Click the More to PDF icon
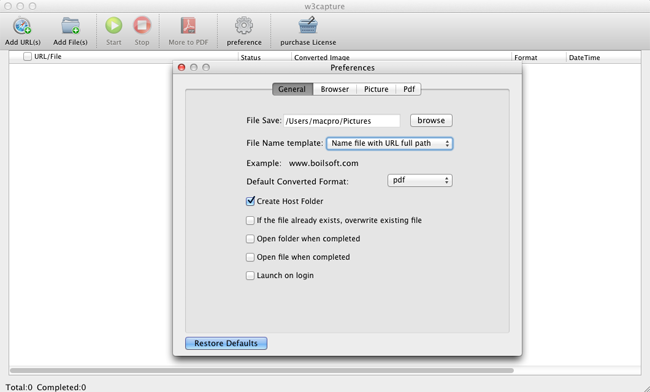This screenshot has width=650, height=392. 188,25
